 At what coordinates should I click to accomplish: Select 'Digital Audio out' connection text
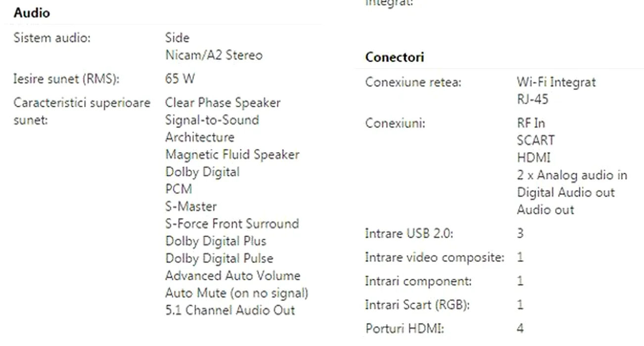(x=565, y=192)
